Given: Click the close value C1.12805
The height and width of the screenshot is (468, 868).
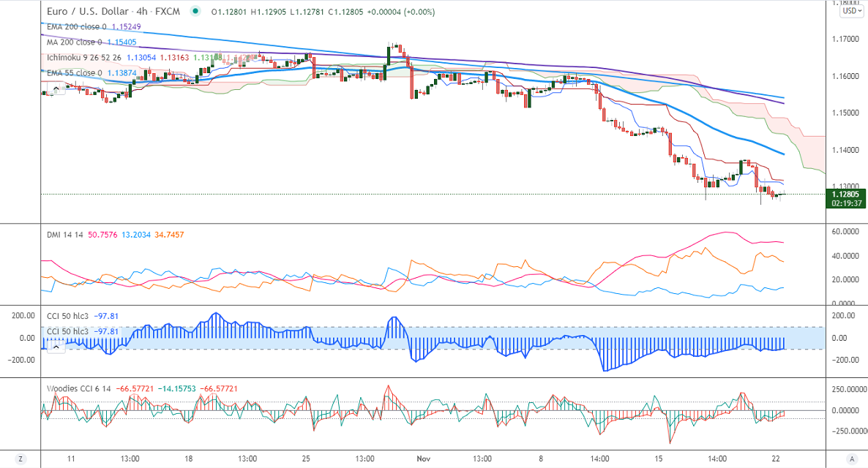Looking at the screenshot, I should click(345, 12).
